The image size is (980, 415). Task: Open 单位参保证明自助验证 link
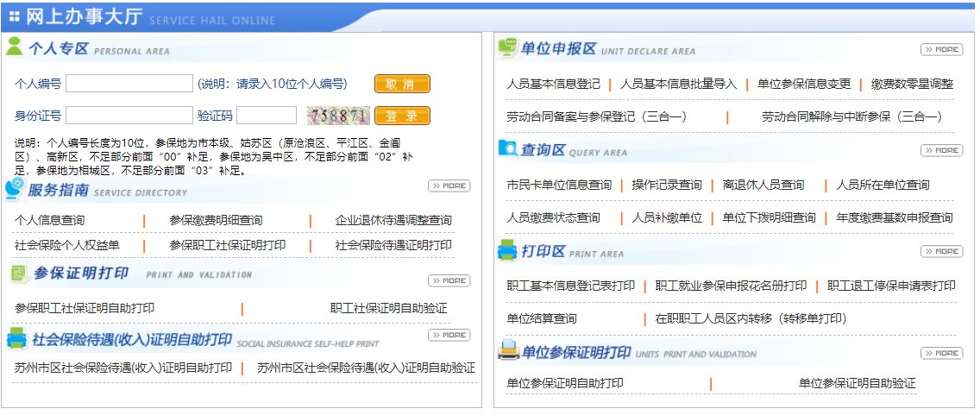(x=857, y=383)
